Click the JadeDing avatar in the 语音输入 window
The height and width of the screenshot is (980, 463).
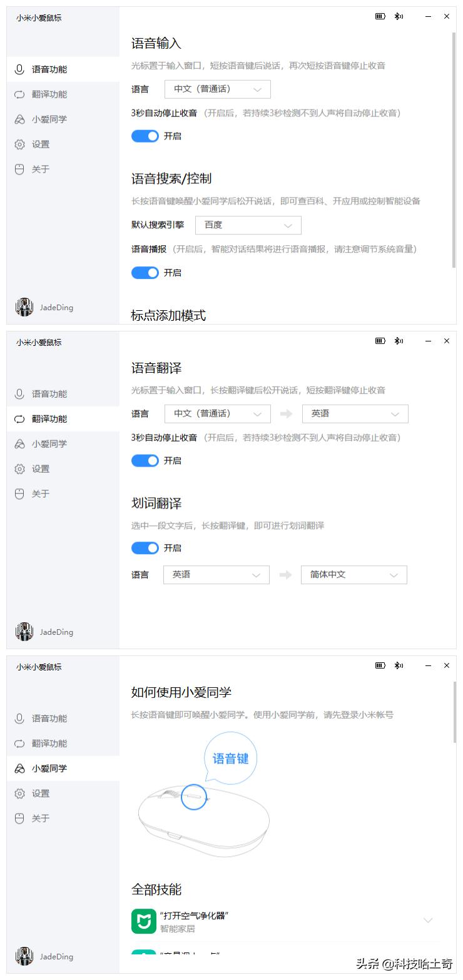(24, 307)
